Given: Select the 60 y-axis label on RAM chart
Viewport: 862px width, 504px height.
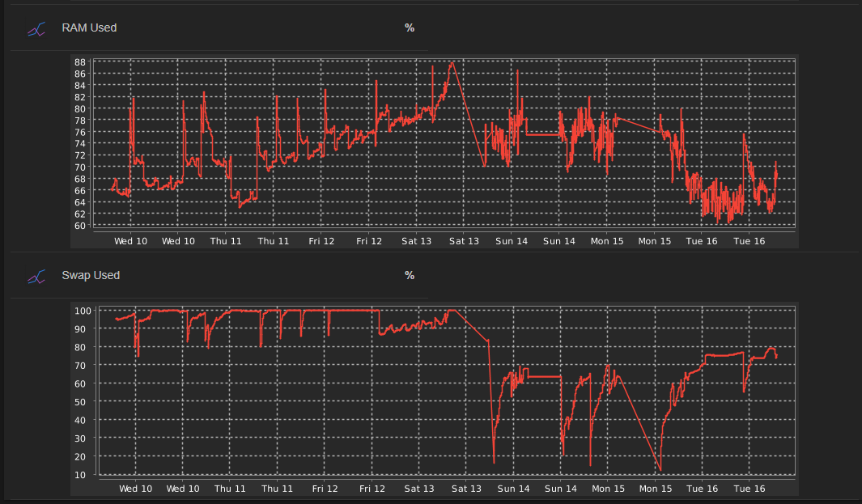Looking at the screenshot, I should pos(80,226).
